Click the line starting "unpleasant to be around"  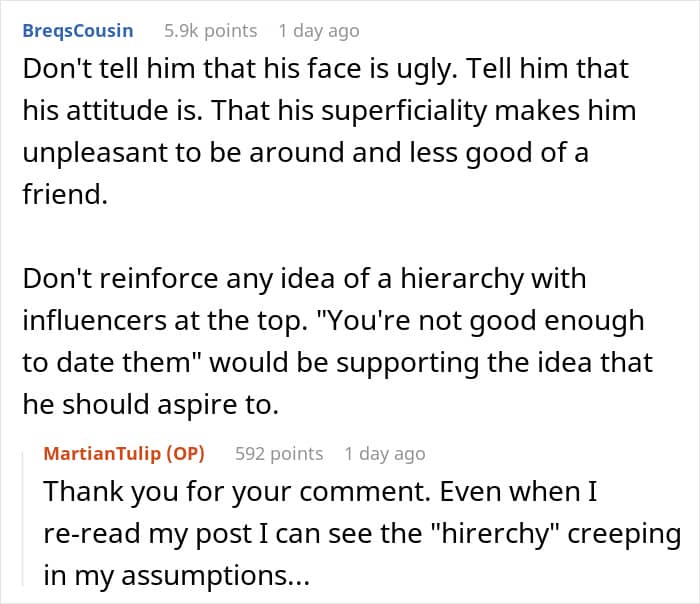pos(306,153)
